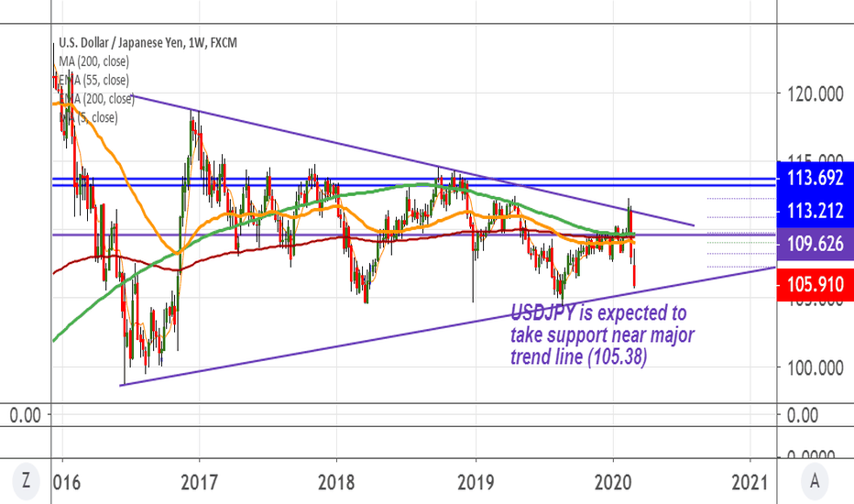Select the 105.910 red current price label
Image resolution: width=854 pixels, height=504 pixels.
coord(816,284)
